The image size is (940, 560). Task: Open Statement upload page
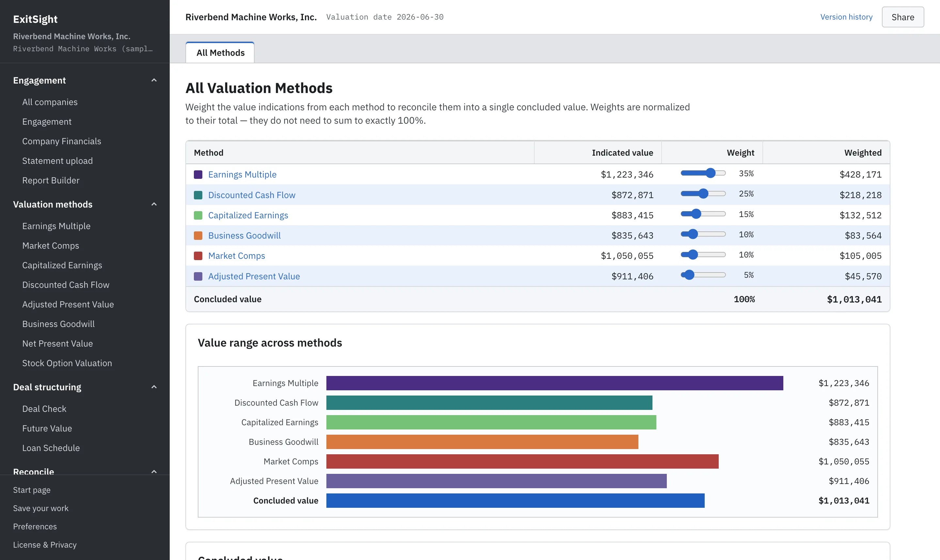point(57,161)
